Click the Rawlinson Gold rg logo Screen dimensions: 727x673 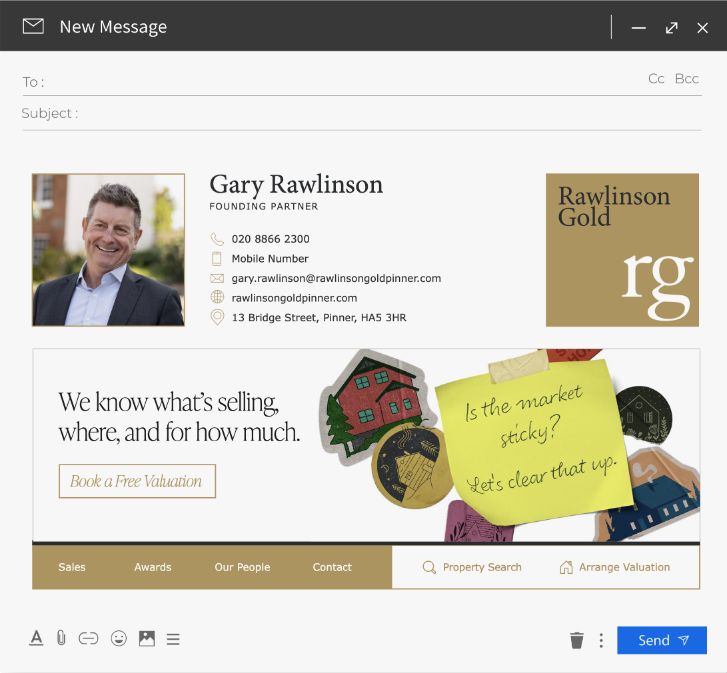(622, 250)
